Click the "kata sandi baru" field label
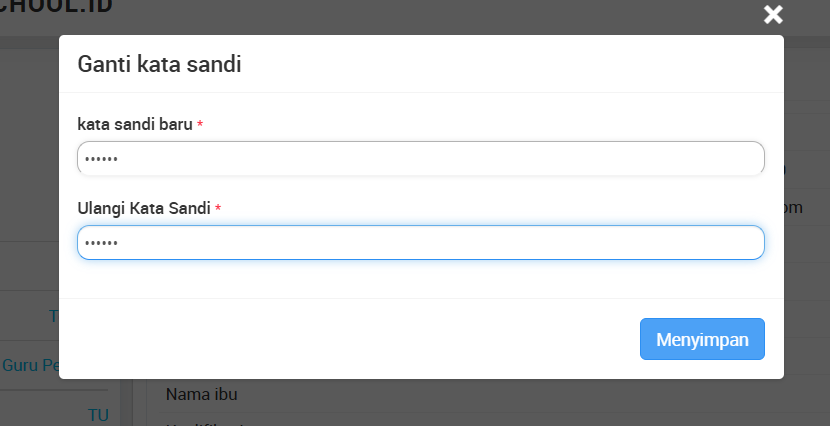Image resolution: width=830 pixels, height=426 pixels. pos(134,124)
